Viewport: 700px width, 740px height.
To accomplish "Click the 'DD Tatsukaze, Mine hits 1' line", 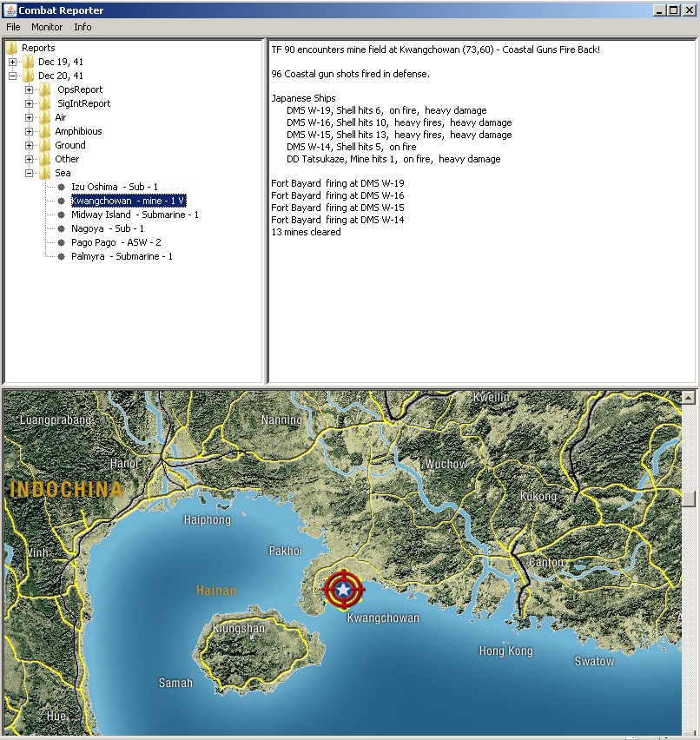I will (x=393, y=159).
